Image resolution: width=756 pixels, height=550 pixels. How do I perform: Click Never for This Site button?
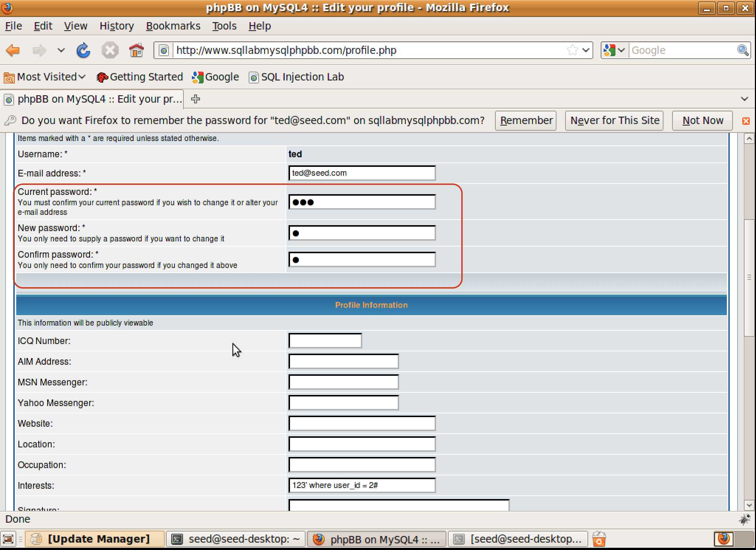[x=614, y=121]
